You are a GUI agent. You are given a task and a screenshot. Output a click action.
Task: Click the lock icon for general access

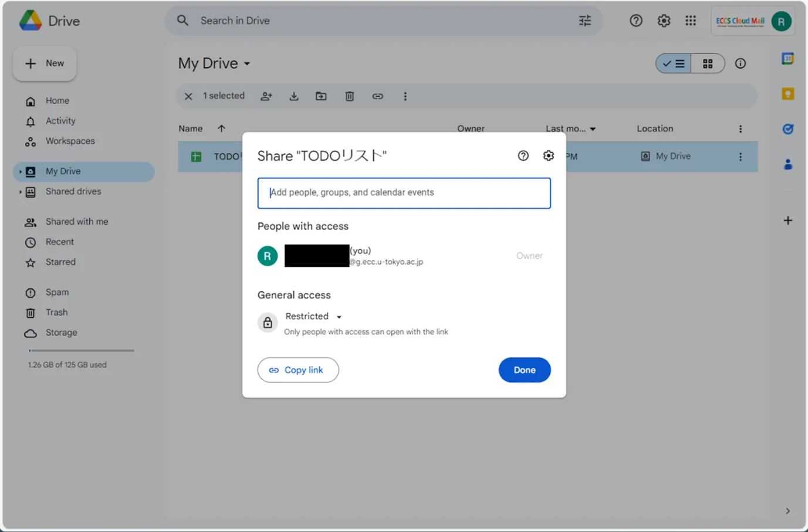coord(268,323)
